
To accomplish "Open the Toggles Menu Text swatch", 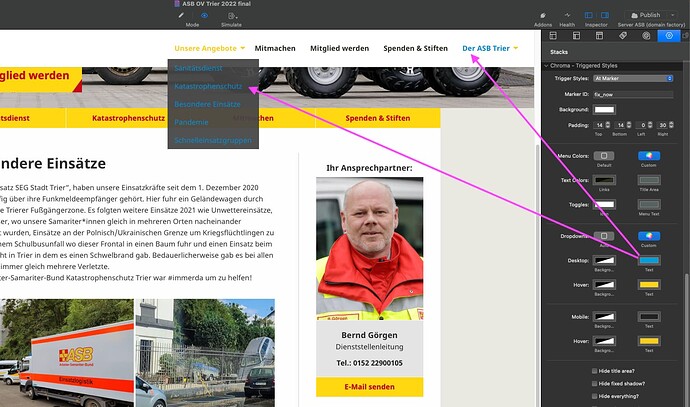I will (x=649, y=204).
